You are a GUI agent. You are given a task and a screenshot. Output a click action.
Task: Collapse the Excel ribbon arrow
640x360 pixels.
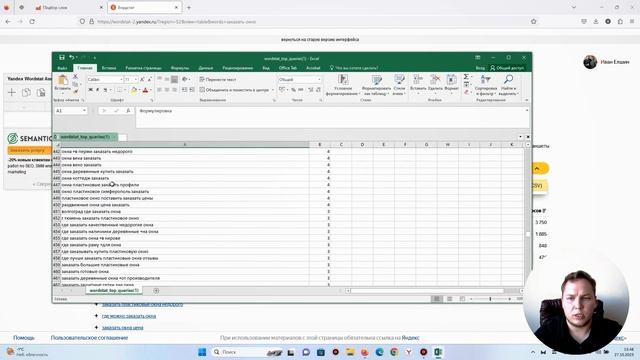click(x=527, y=100)
